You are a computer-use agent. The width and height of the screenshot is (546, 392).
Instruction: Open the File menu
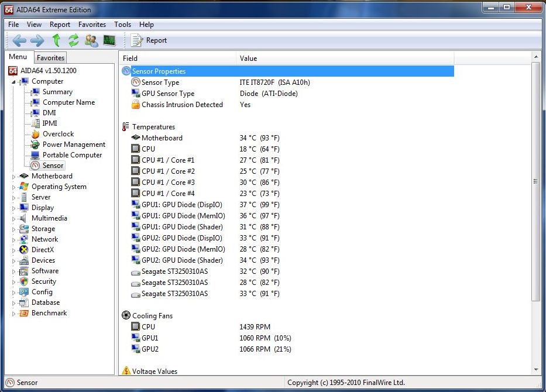pos(13,25)
